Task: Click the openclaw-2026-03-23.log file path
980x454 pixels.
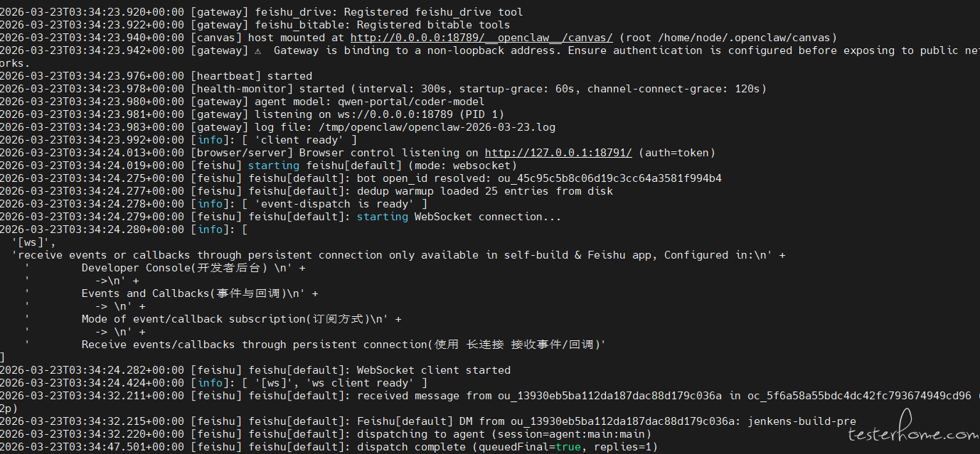Action: (434, 127)
